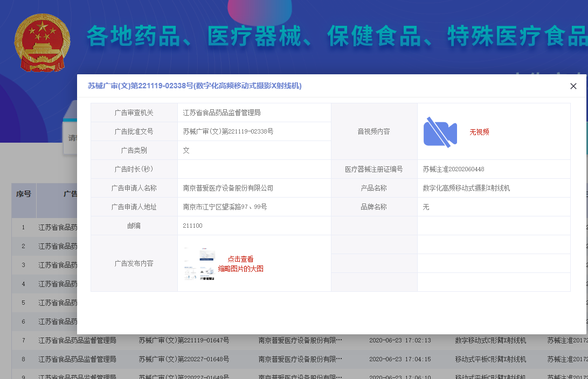The height and width of the screenshot is (379, 588).
Task: Open the 广告发布内容 thumbnail image
Action: [199, 264]
